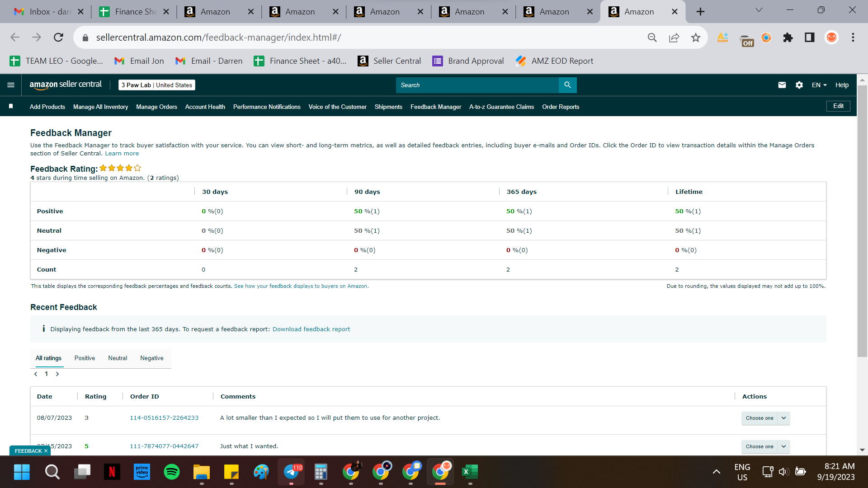Toggle the browser side panel icon

pos(810,38)
